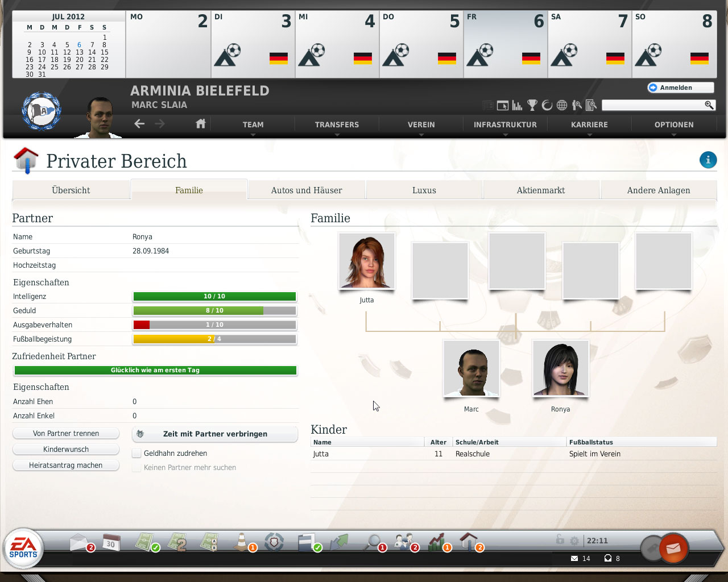The image size is (728, 582).
Task: Click Von Partner trennen button
Action: click(66, 433)
